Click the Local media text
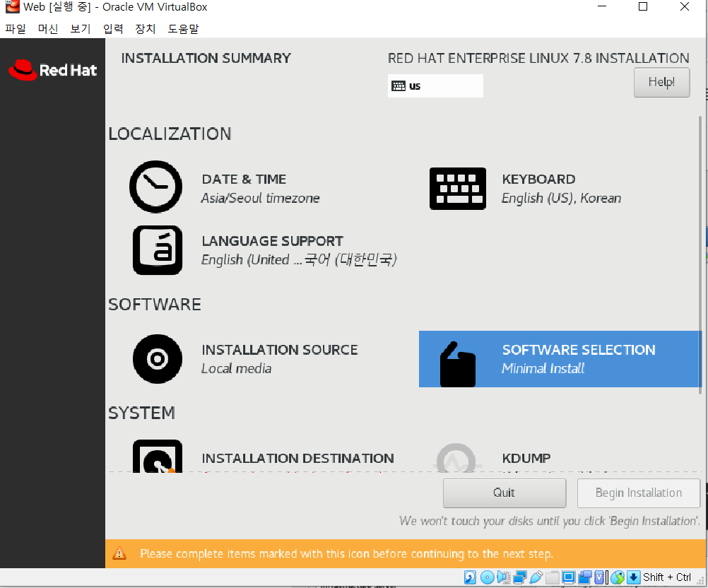 click(x=236, y=368)
